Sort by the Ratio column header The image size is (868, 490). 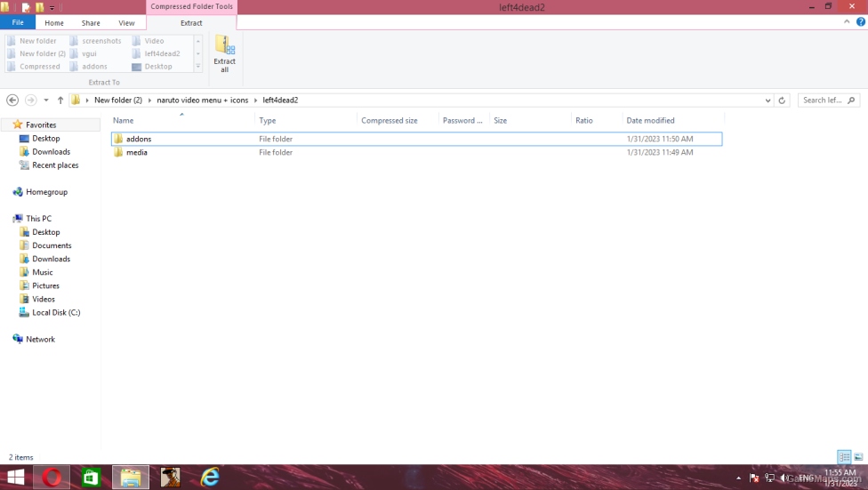(x=584, y=121)
